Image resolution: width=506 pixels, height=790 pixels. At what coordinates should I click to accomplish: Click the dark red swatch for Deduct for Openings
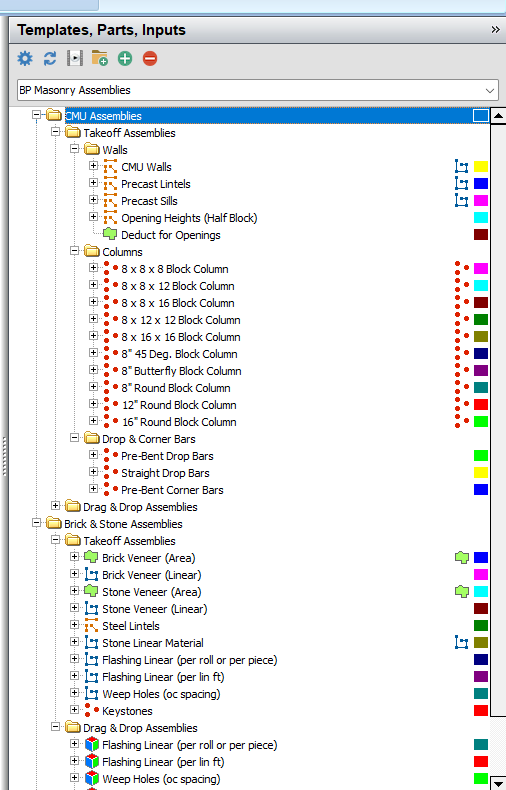(481, 234)
